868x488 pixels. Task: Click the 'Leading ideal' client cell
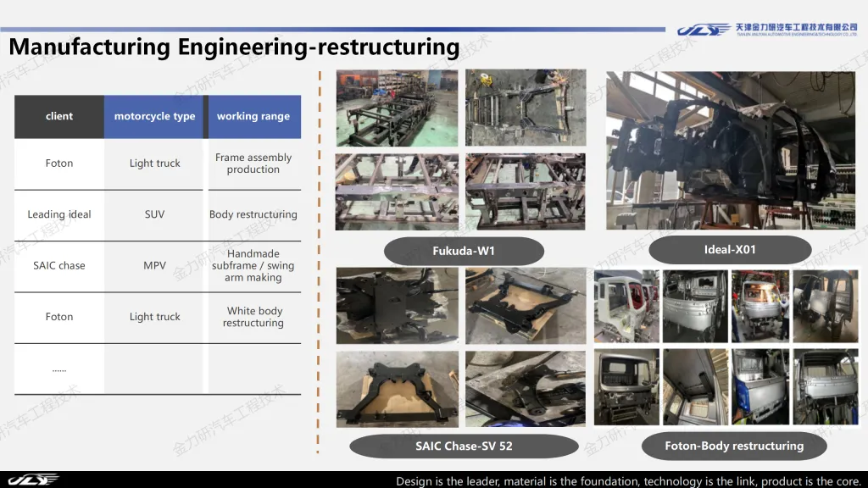tap(59, 214)
